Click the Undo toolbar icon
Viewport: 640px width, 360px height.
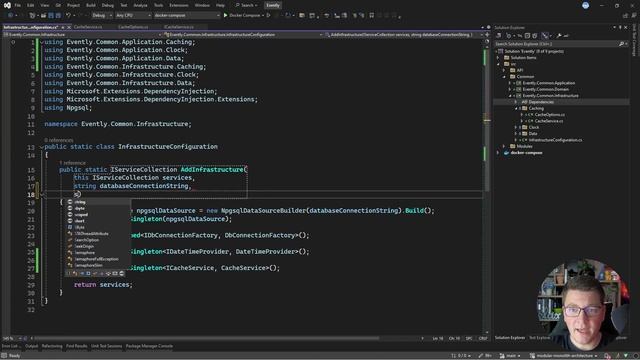69,15
